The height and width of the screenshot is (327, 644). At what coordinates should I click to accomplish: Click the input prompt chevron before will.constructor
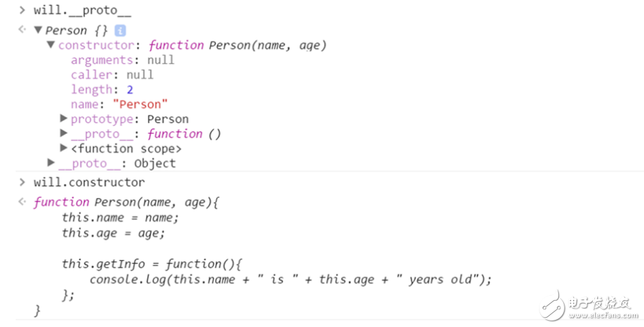22,183
